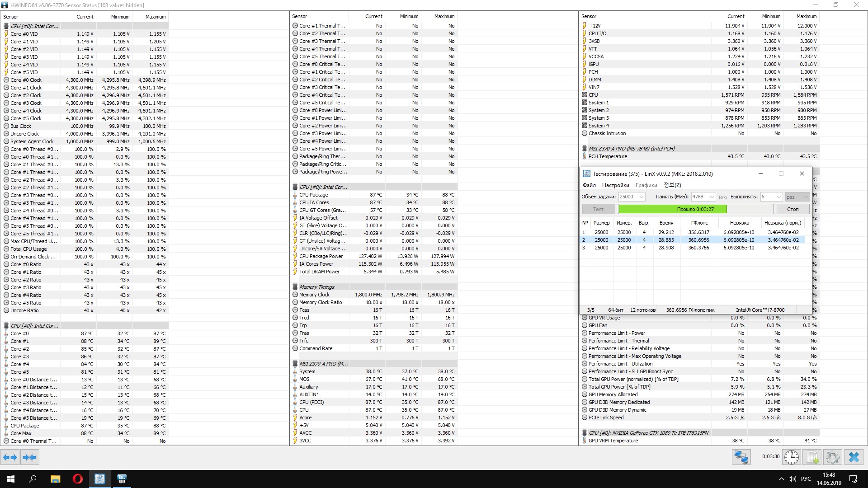Open remote network monitoring (two monitors icon)
The image size is (868, 488).
(x=741, y=457)
